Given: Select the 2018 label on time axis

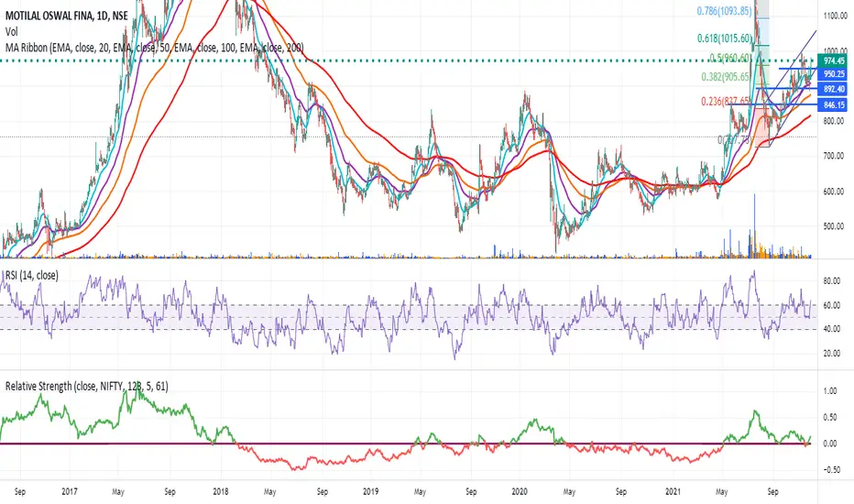Looking at the screenshot, I should (221, 491).
